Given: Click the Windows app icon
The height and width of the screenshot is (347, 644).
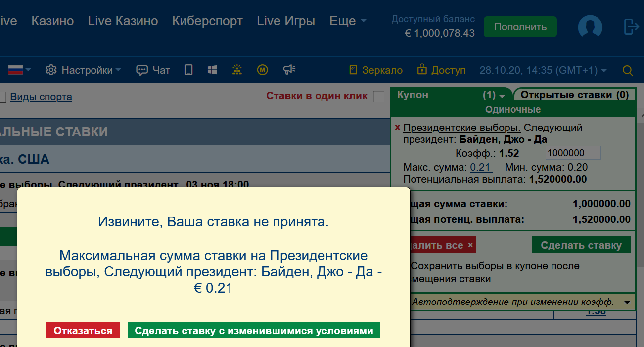Looking at the screenshot, I should 213,70.
